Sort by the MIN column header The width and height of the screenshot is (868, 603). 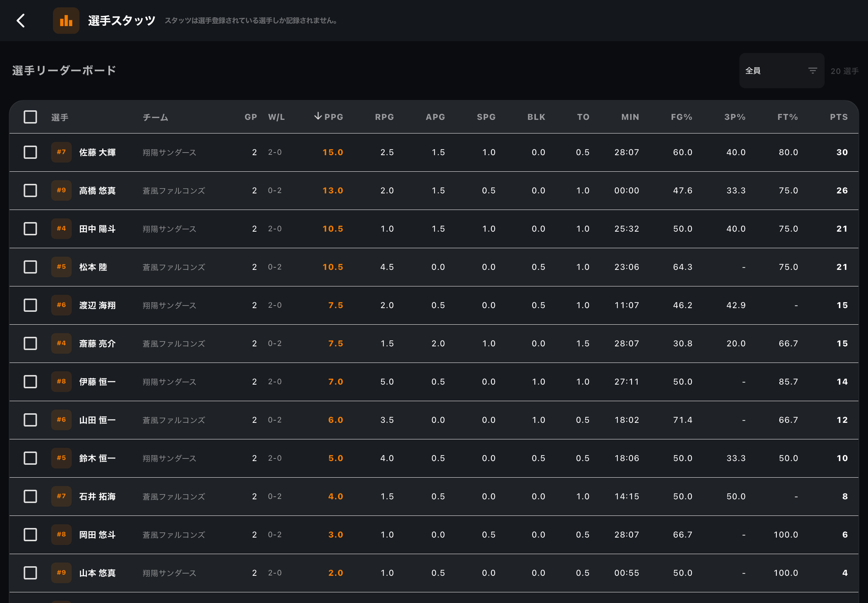click(x=630, y=117)
